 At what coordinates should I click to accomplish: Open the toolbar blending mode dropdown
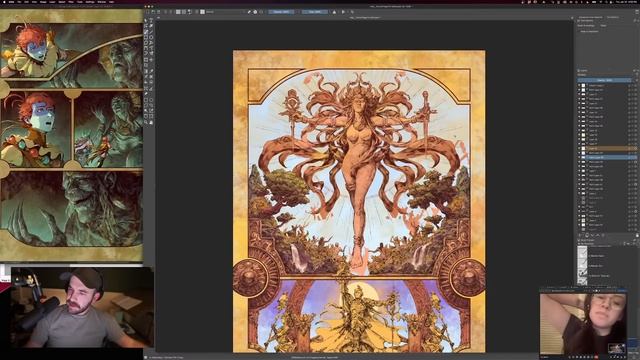(x=225, y=12)
